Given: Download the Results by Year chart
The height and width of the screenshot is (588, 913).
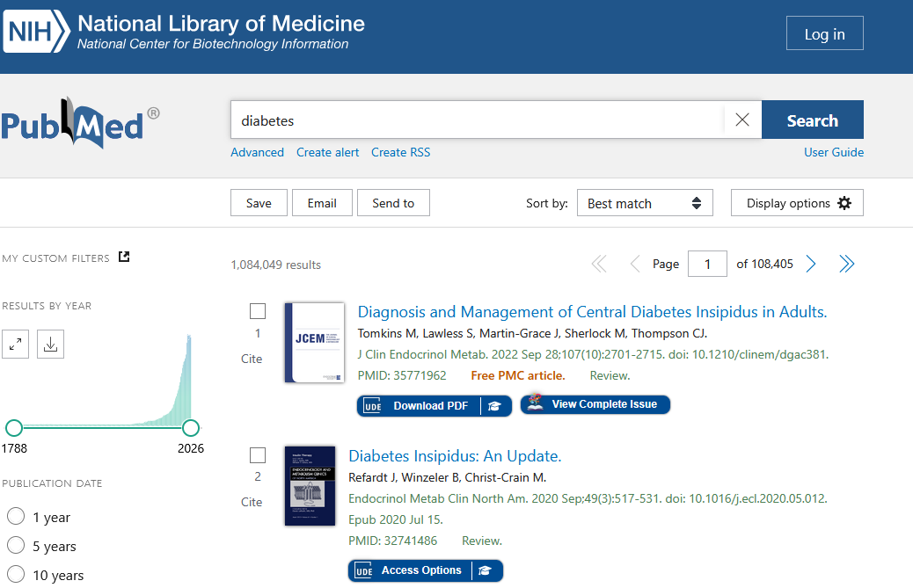Looking at the screenshot, I should point(50,344).
